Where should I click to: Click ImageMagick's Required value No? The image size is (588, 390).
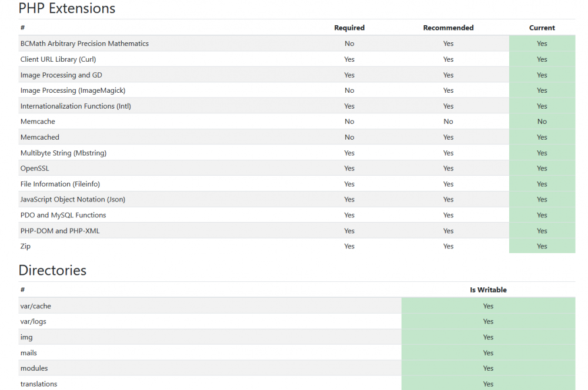(349, 90)
